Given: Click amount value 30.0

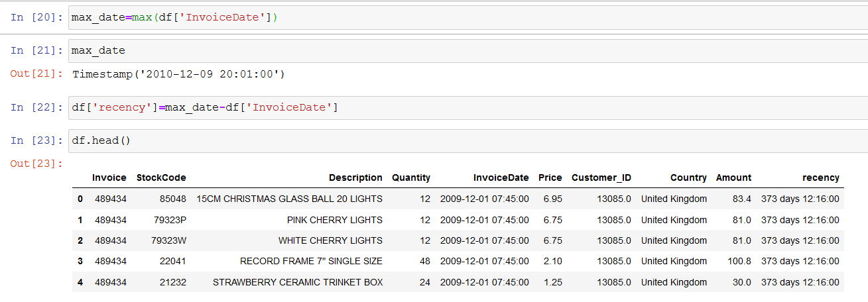Looking at the screenshot, I should pos(742,282).
